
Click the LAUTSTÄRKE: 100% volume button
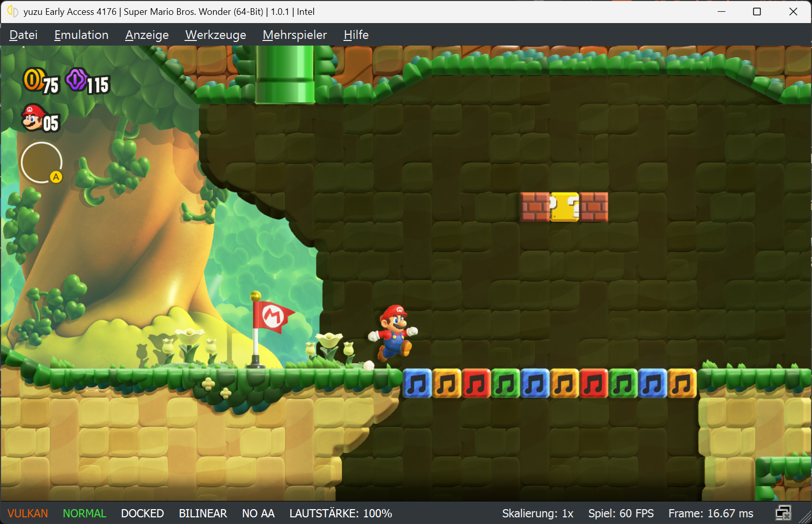[341, 513]
